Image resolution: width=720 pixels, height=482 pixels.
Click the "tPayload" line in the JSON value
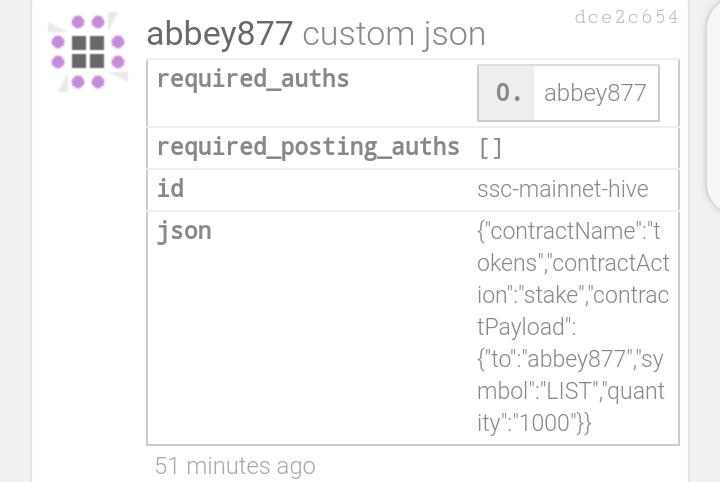point(526,327)
